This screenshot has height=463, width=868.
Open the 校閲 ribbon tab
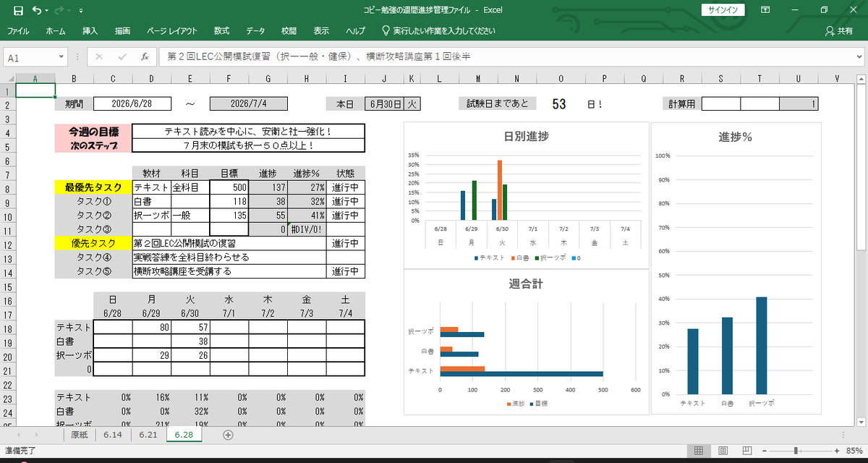[x=289, y=31]
